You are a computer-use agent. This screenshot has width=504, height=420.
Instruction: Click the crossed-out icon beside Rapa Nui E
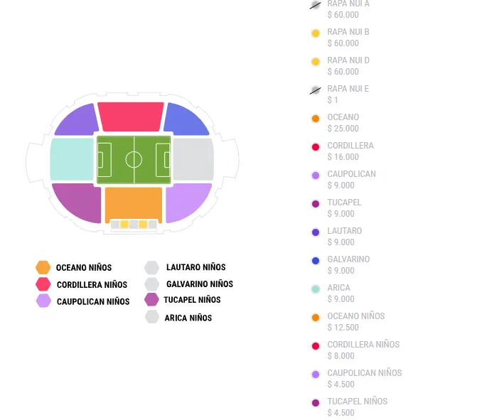coord(316,90)
